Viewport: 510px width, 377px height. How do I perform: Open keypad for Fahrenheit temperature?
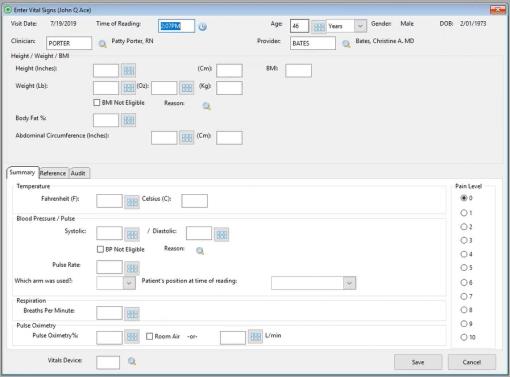pyautogui.click(x=132, y=201)
